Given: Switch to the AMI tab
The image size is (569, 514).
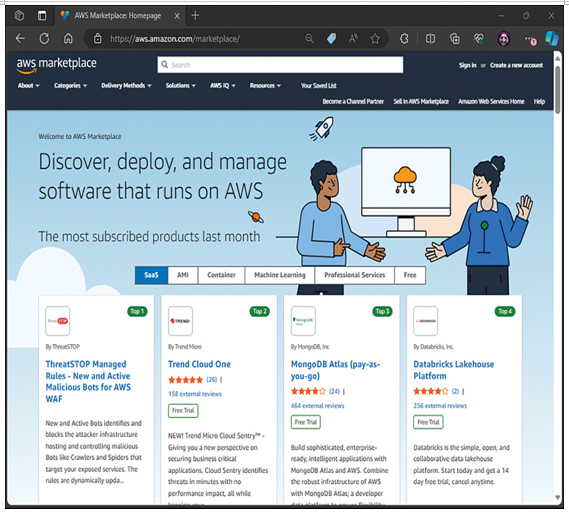Looking at the screenshot, I should pyautogui.click(x=183, y=275).
